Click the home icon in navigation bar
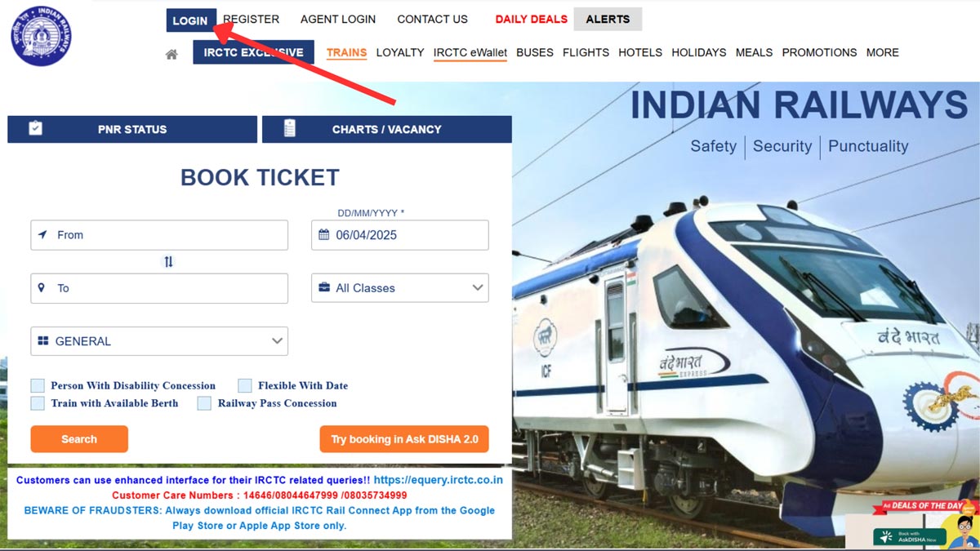This screenshot has height=551, width=980. point(171,54)
